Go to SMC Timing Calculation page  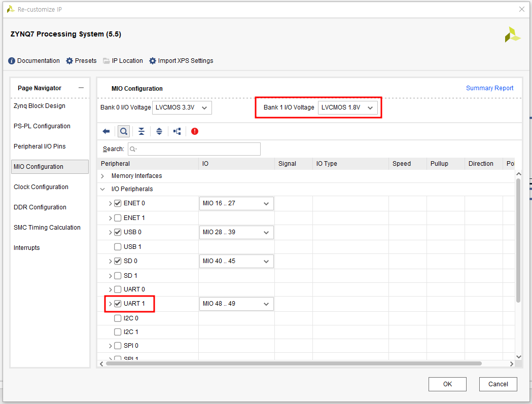click(47, 228)
